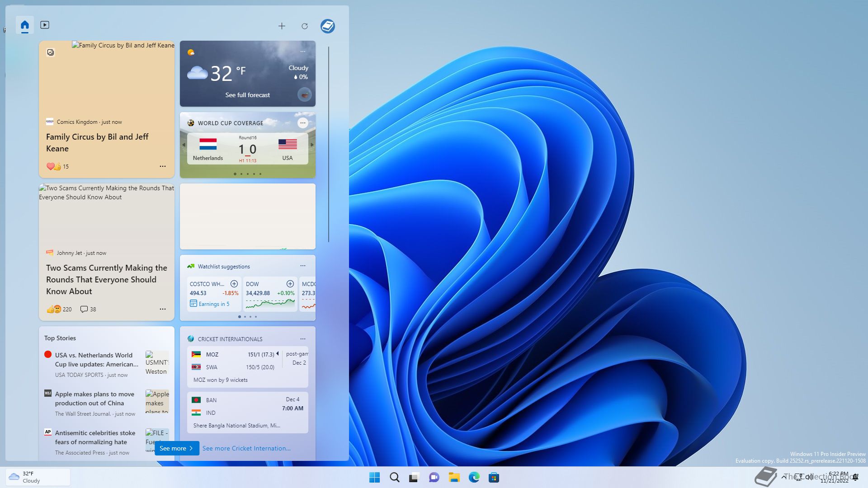Open Apple makes plans story

pos(94,399)
